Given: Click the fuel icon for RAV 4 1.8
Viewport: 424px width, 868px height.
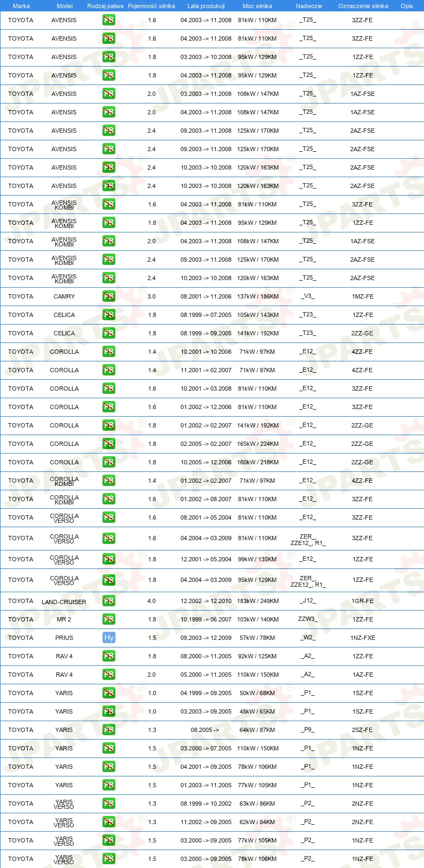Looking at the screenshot, I should [x=109, y=656].
